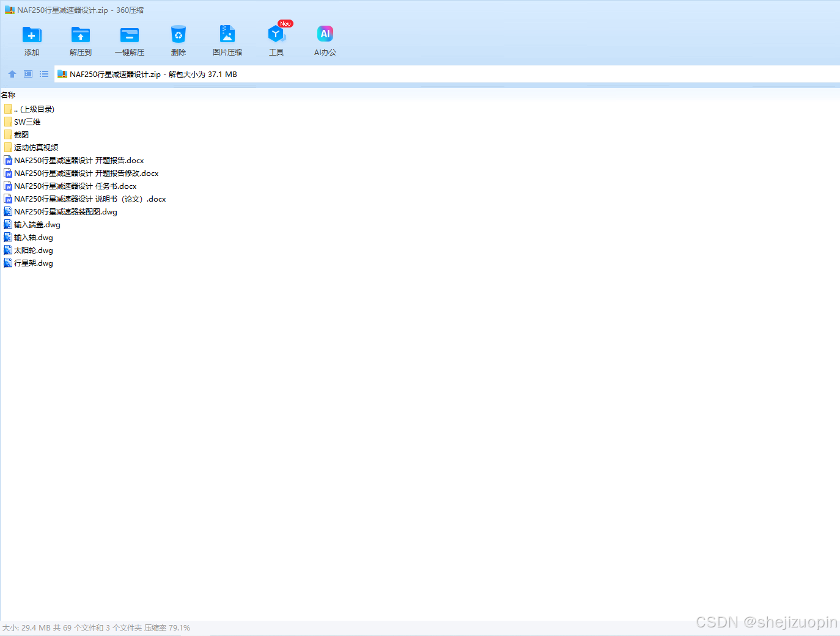Select the 输入轴.dwg file name
This screenshot has height=636, width=840.
tap(34, 237)
